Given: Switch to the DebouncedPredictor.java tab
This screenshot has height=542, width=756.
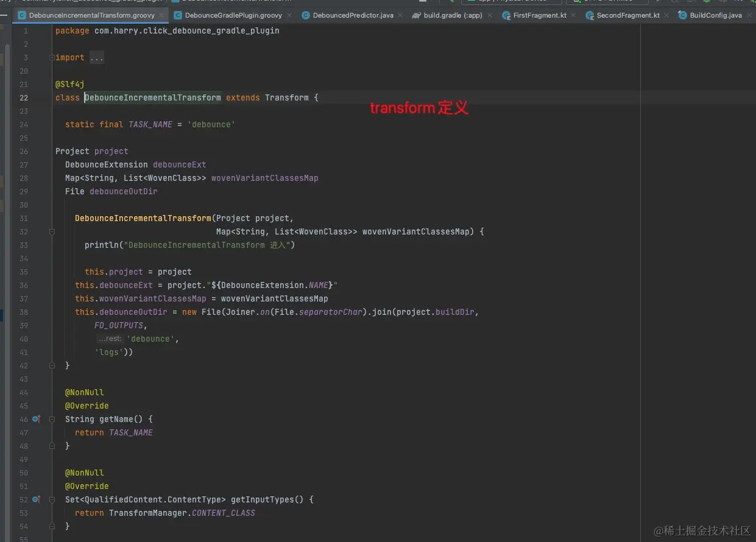Looking at the screenshot, I should pos(353,15).
